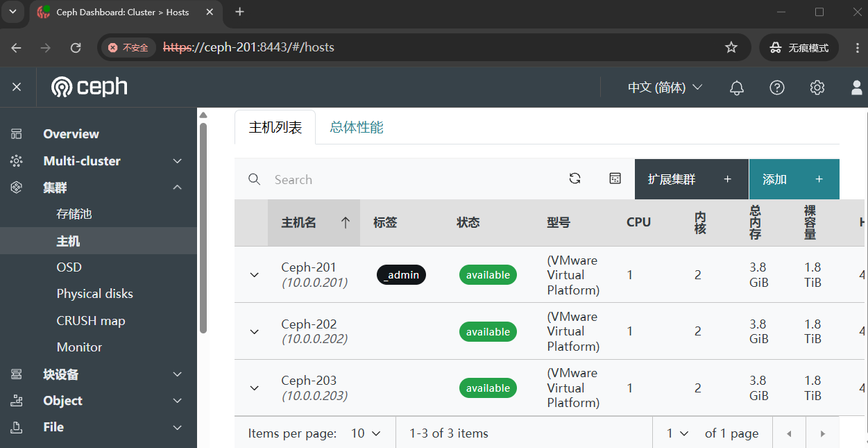Sort by the CPU column header

tap(638, 222)
